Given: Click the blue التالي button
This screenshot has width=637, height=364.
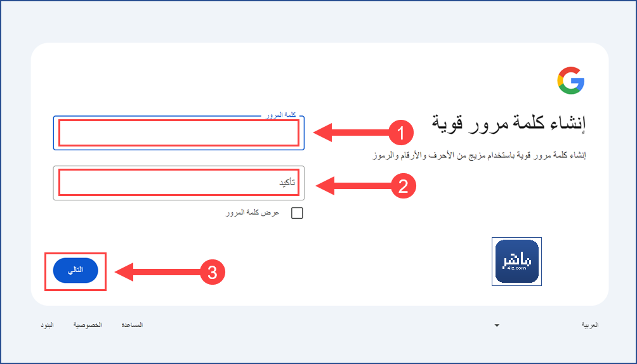Looking at the screenshot, I should tap(76, 270).
